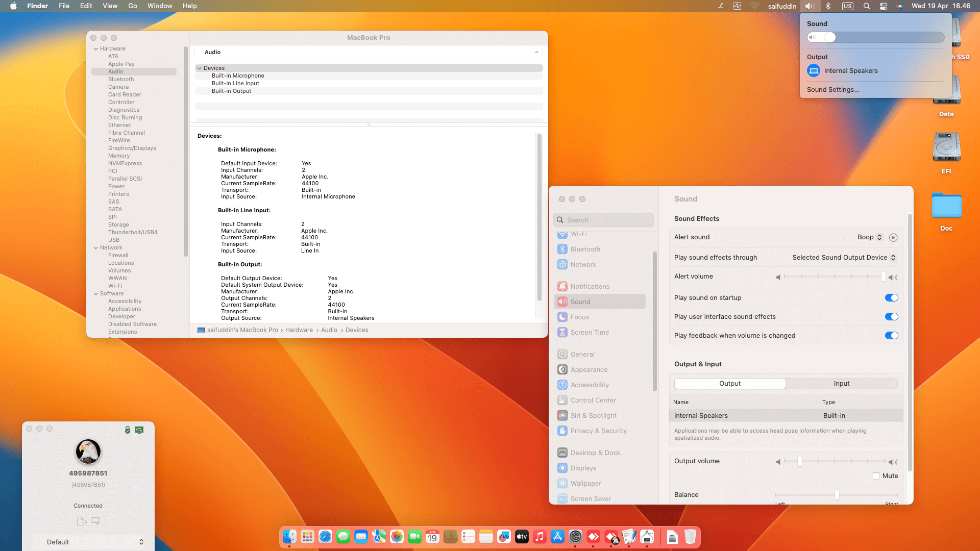Collapse the Devices section in System Information

coord(200,68)
